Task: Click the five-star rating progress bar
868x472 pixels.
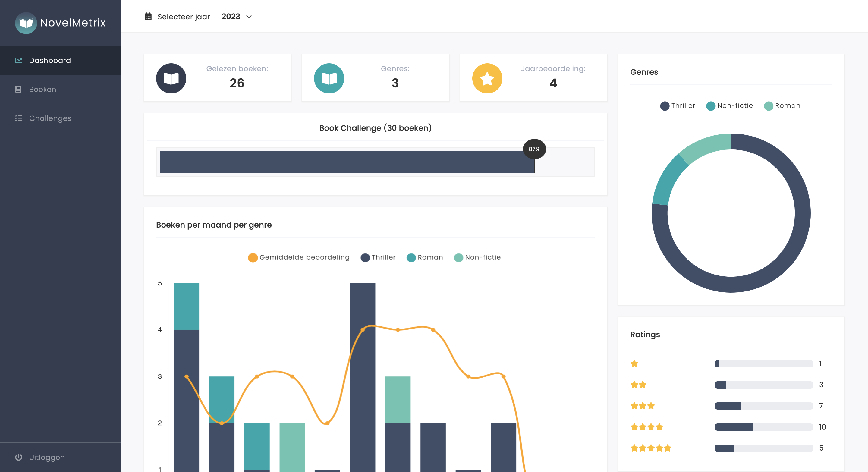Action: point(763,448)
